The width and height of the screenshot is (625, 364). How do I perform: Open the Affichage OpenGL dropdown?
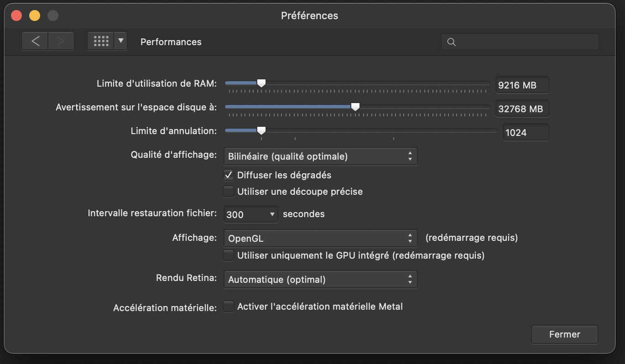pyautogui.click(x=320, y=238)
